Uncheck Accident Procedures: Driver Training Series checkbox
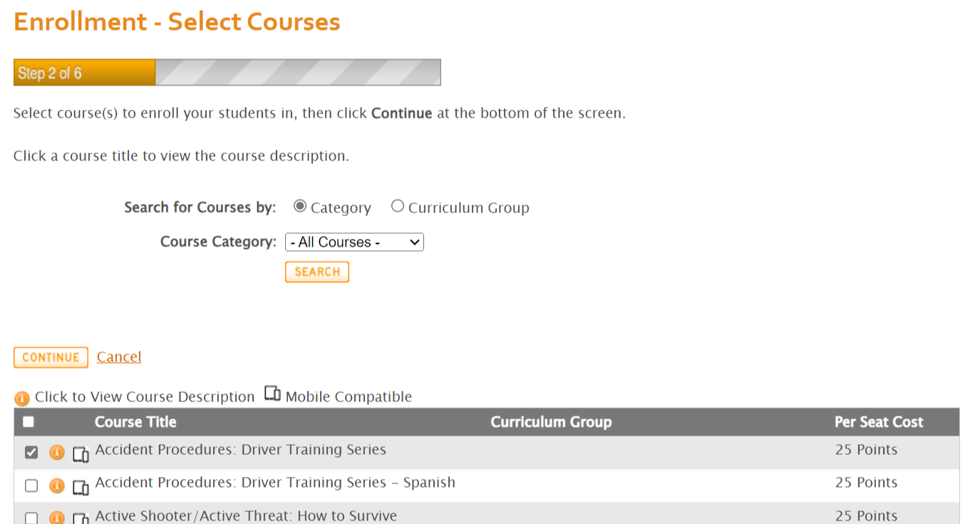Screen dimensions: 980x524 (x=31, y=452)
